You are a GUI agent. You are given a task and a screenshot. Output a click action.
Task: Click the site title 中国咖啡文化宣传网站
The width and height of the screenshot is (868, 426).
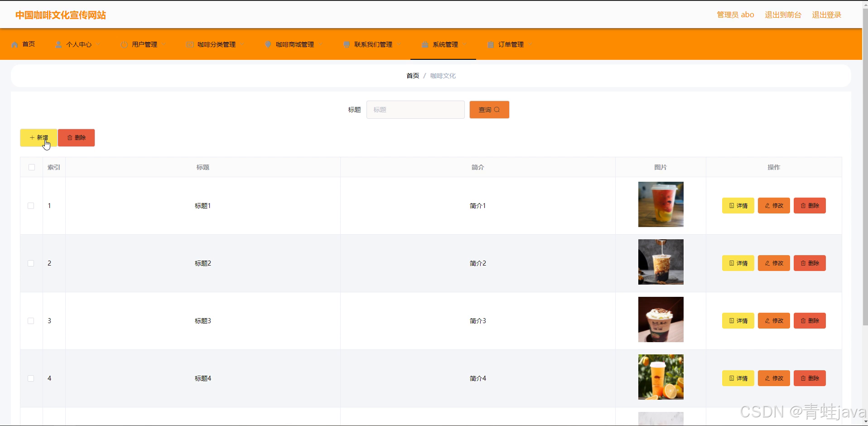tap(61, 15)
